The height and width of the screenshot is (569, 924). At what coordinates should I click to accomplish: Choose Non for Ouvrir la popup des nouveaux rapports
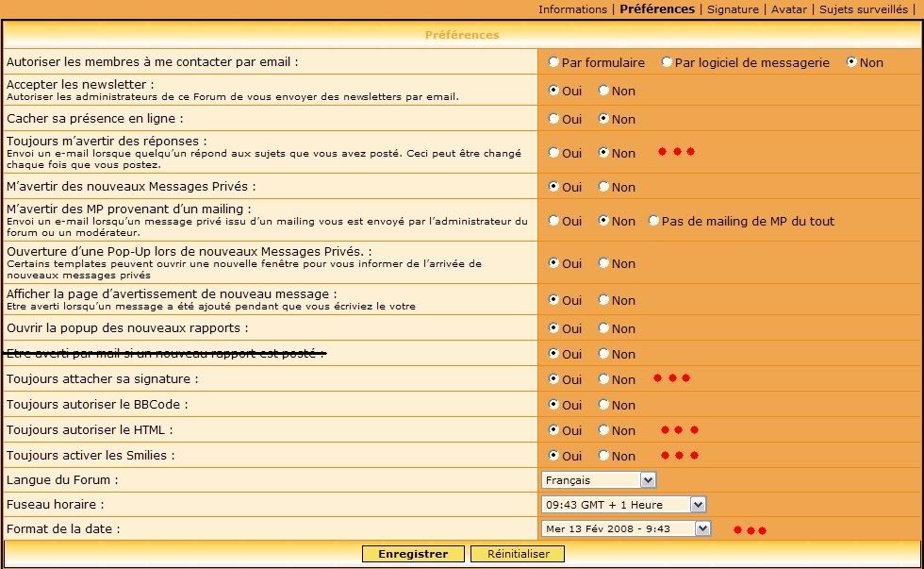[x=603, y=327]
